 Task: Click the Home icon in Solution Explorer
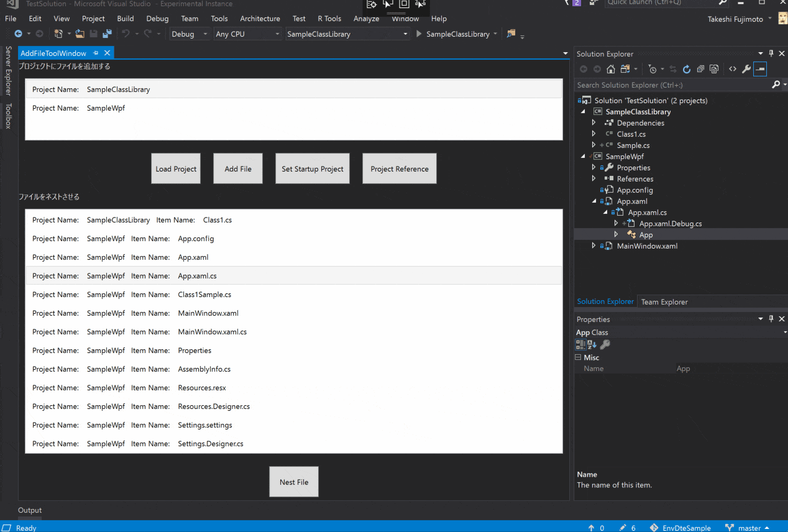tap(611, 69)
